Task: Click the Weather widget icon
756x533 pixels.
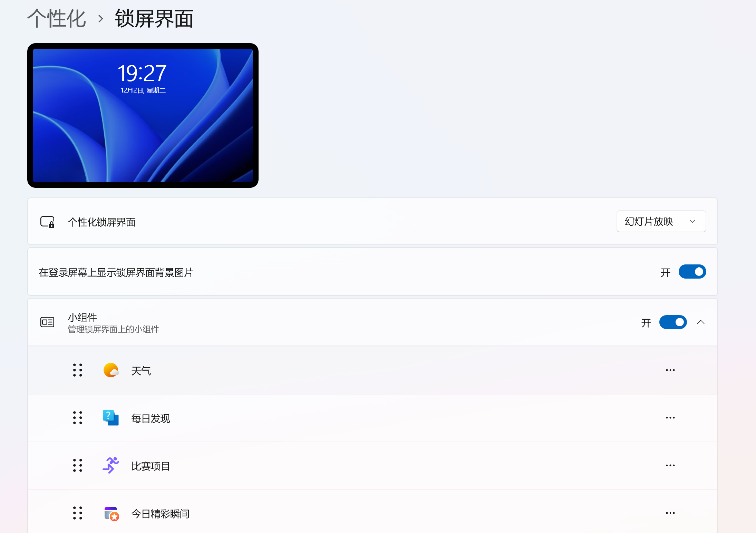Action: point(110,370)
